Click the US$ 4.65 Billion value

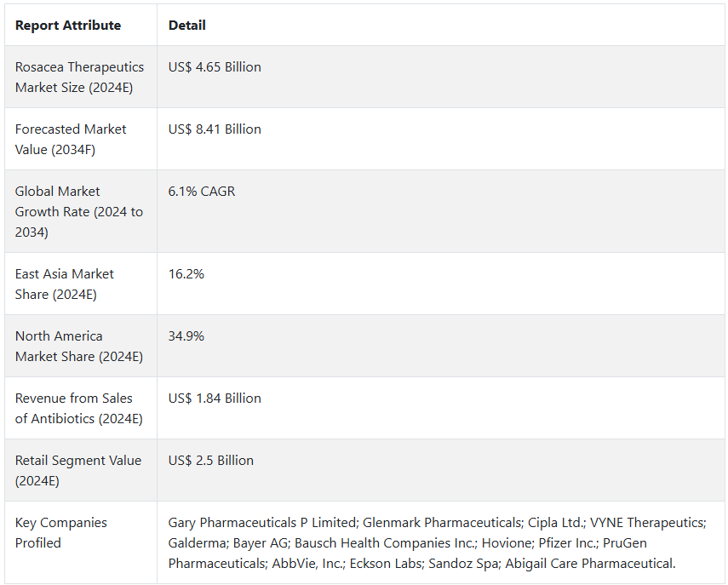pos(215,67)
